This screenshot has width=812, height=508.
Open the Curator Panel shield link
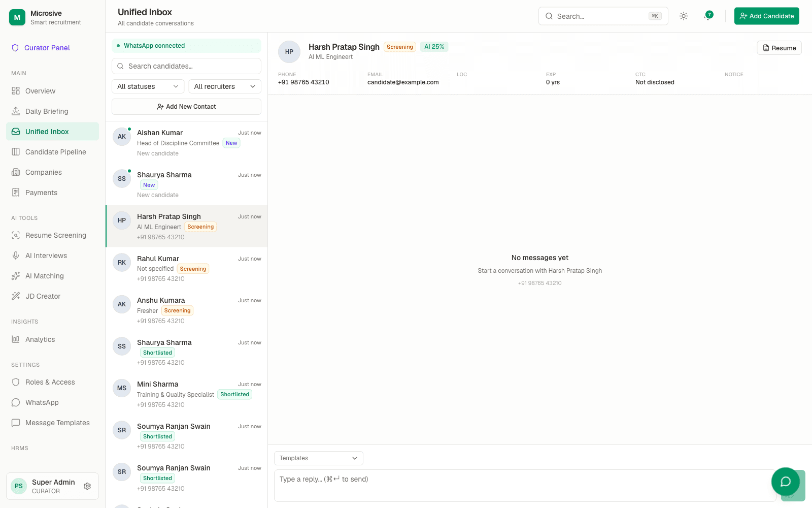(41, 48)
